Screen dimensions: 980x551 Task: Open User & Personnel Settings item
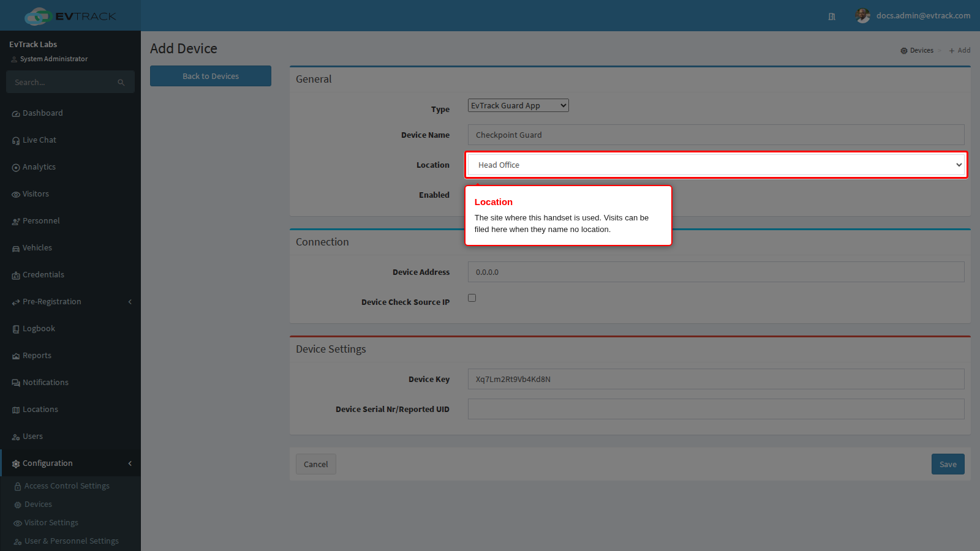71,541
